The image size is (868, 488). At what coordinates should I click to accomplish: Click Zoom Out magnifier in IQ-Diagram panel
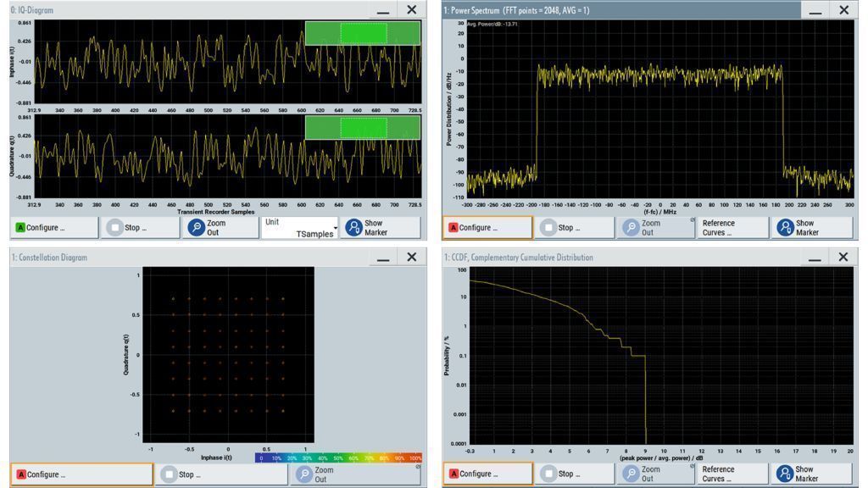click(x=197, y=228)
